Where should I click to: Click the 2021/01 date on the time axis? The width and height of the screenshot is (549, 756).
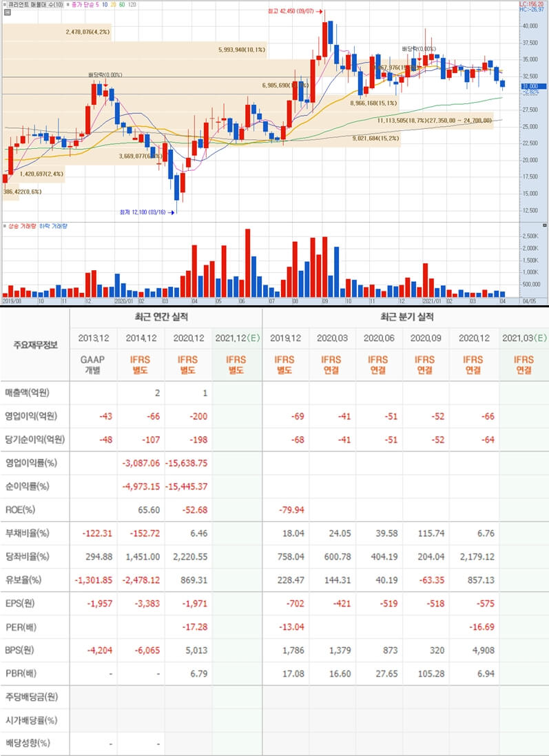coord(432,301)
